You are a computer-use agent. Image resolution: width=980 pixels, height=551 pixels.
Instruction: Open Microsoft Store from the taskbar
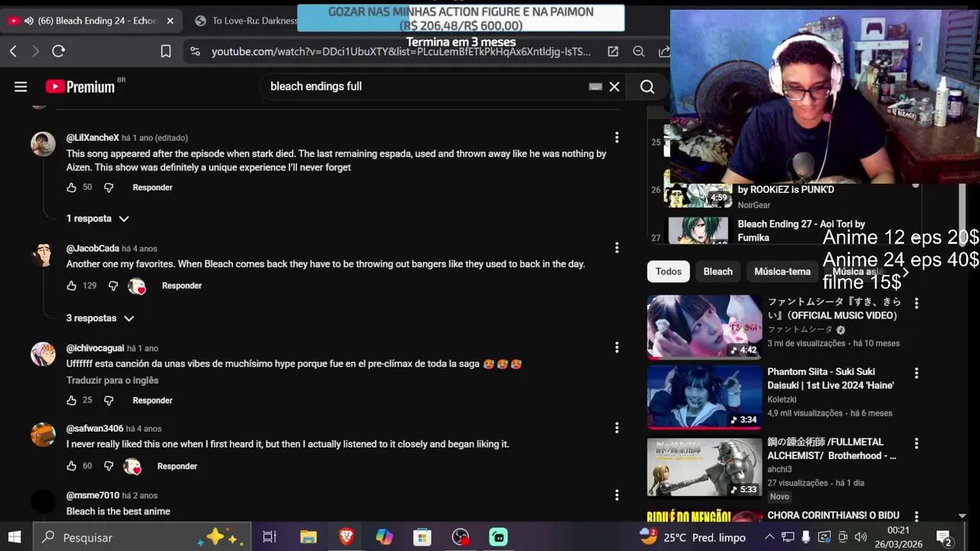click(x=422, y=537)
